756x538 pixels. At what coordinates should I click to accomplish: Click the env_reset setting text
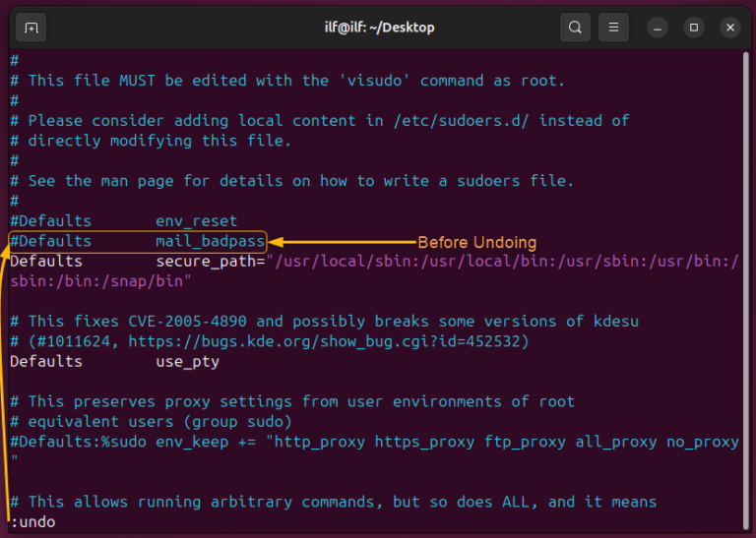196,221
